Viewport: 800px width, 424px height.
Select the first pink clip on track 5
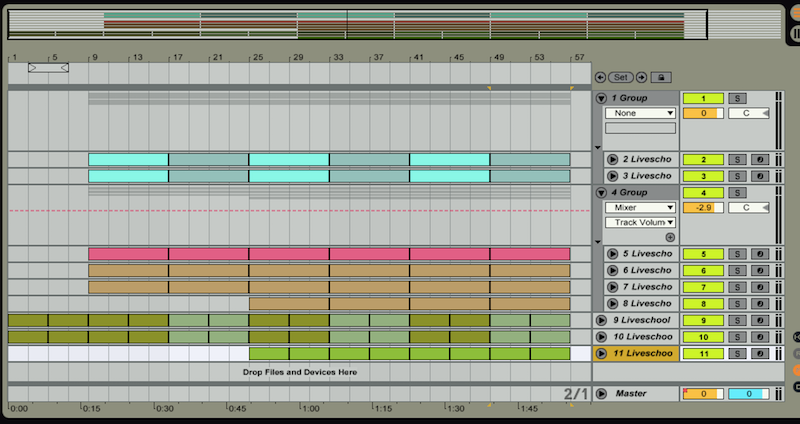pyautogui.click(x=128, y=254)
